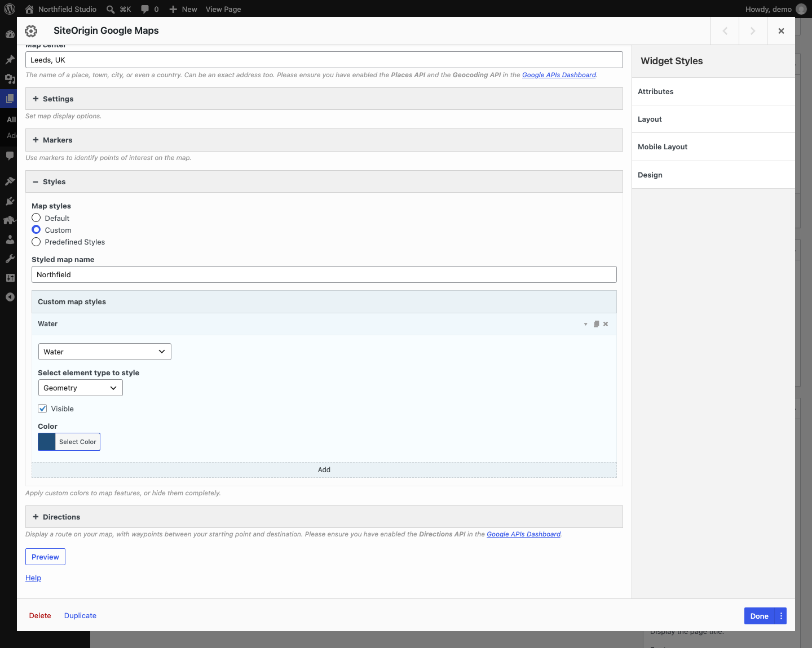Collapse the admin sidebar menu
The image size is (812, 648).
(x=10, y=297)
